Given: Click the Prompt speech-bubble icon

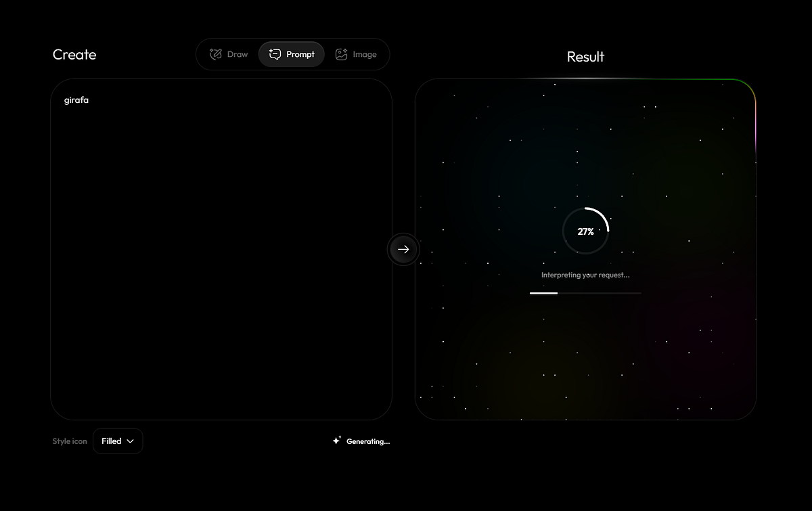Looking at the screenshot, I should pos(275,54).
